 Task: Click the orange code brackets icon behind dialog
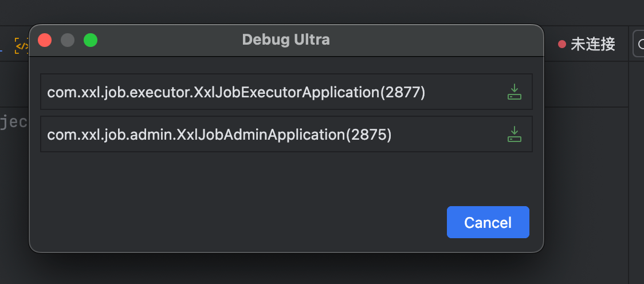[x=22, y=45]
